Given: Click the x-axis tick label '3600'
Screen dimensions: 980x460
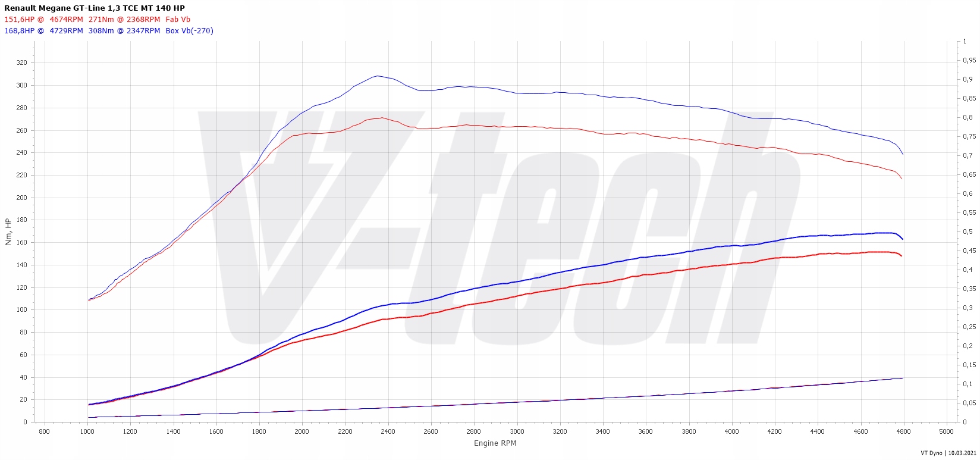Looking at the screenshot, I should (646, 432).
